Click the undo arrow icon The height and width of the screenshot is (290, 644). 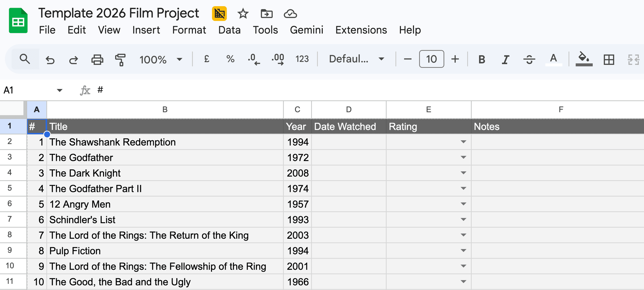pos(50,59)
